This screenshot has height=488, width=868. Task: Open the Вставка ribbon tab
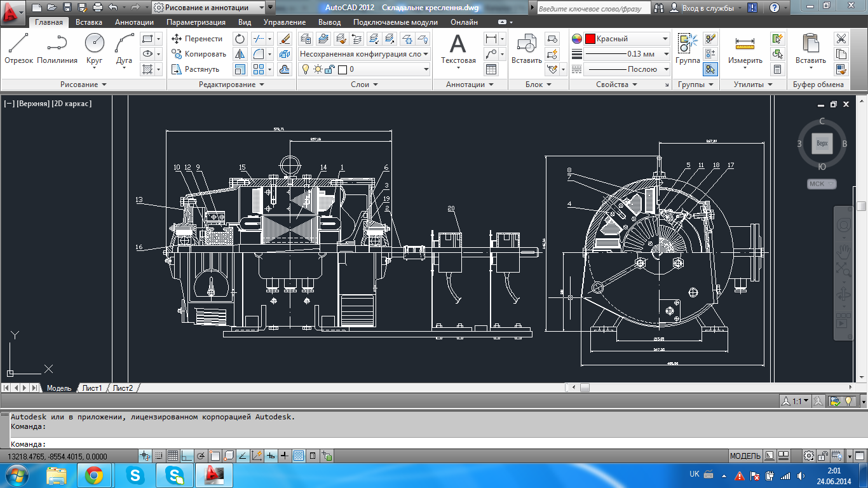[89, 22]
